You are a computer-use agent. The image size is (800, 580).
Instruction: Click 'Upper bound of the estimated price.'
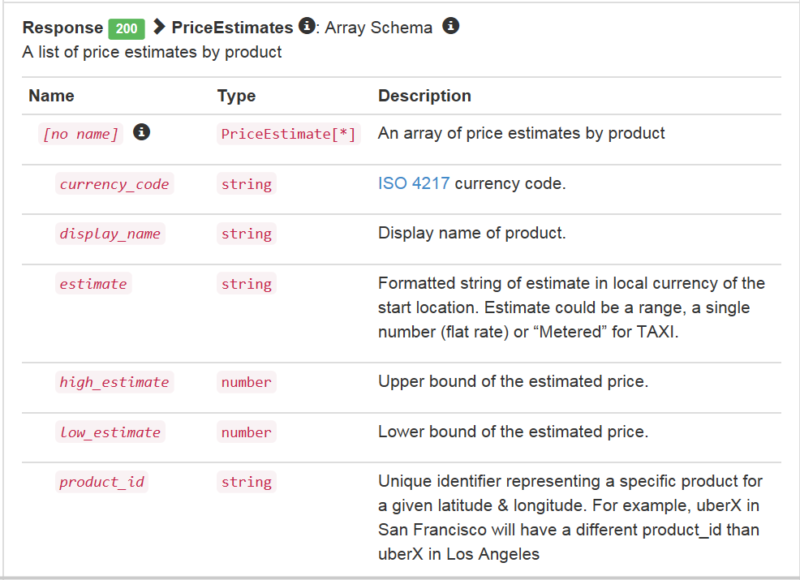coord(513,382)
